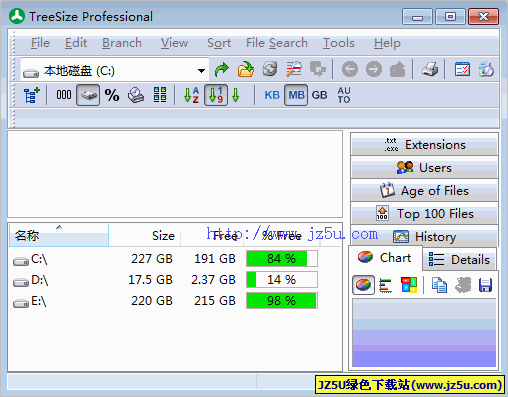Open the Branch menu
The image size is (508, 397).
coord(122,43)
